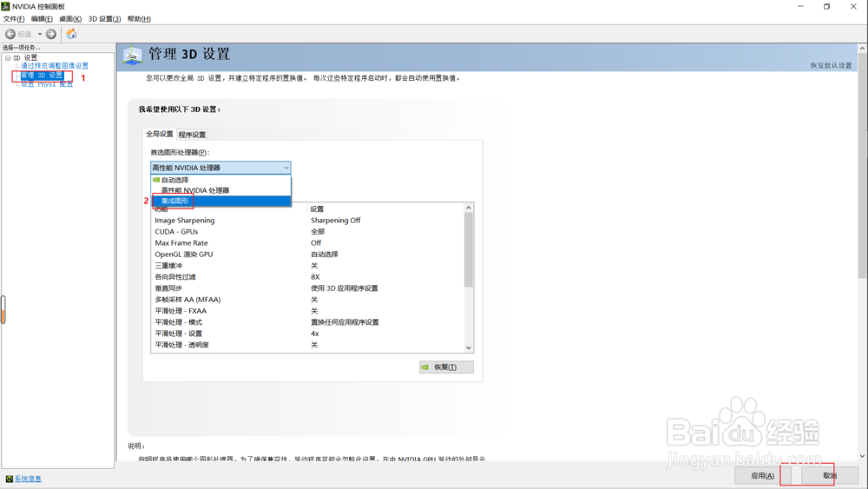Select the 平滑处理 - 设置 row
Viewport: 868px width, 489px height.
pyautogui.click(x=307, y=334)
